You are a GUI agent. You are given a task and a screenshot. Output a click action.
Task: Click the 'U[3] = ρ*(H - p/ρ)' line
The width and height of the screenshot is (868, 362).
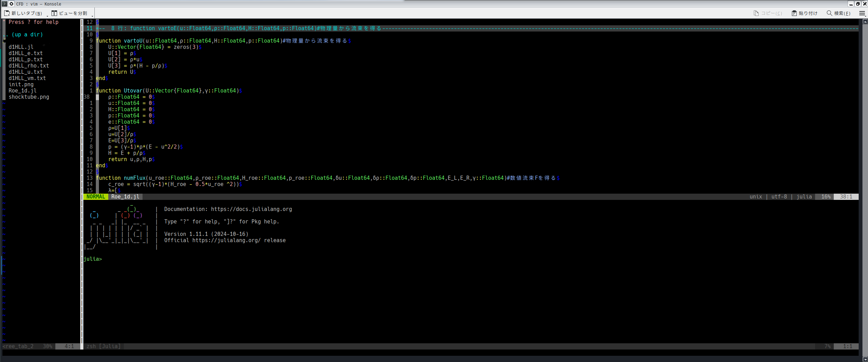point(138,66)
